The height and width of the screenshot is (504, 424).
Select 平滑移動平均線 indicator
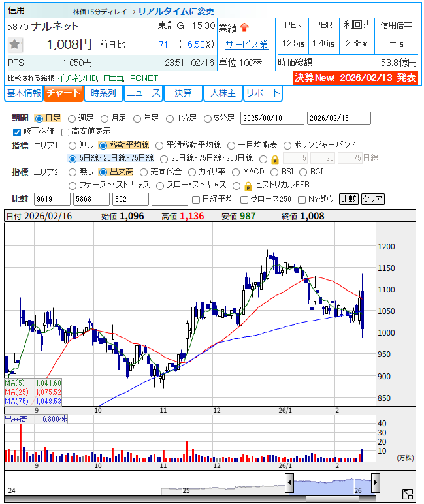[x=159, y=146]
